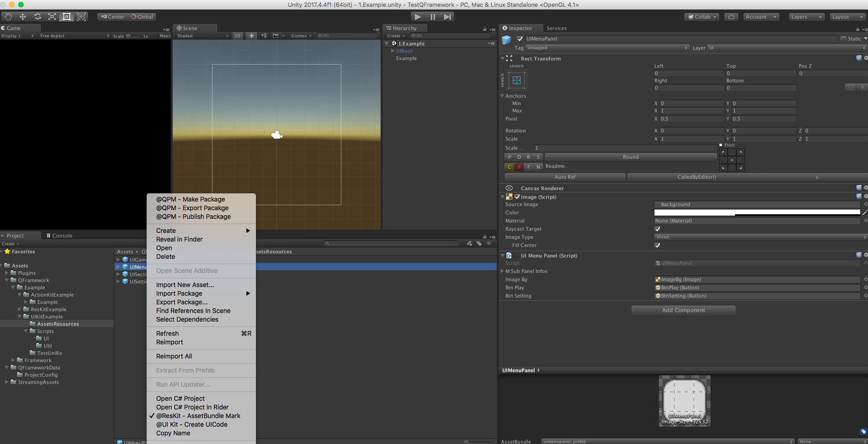Viewport: 868px width, 444px height.
Task: Uncheck Raycast Target on the Image component
Action: coord(658,229)
